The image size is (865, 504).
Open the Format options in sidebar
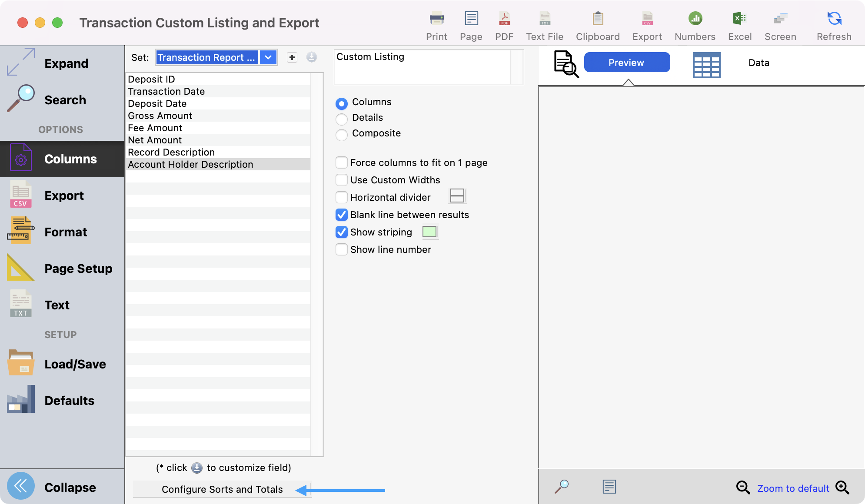point(65,232)
